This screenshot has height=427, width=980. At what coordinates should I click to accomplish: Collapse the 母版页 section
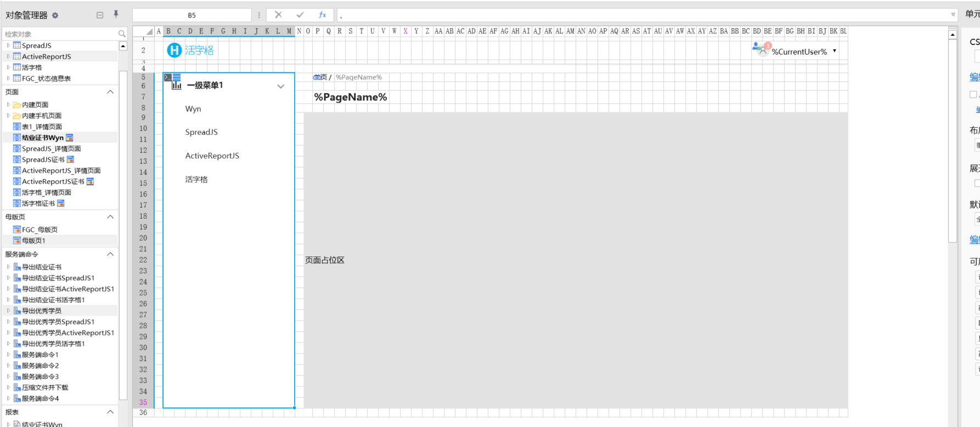[x=110, y=217]
